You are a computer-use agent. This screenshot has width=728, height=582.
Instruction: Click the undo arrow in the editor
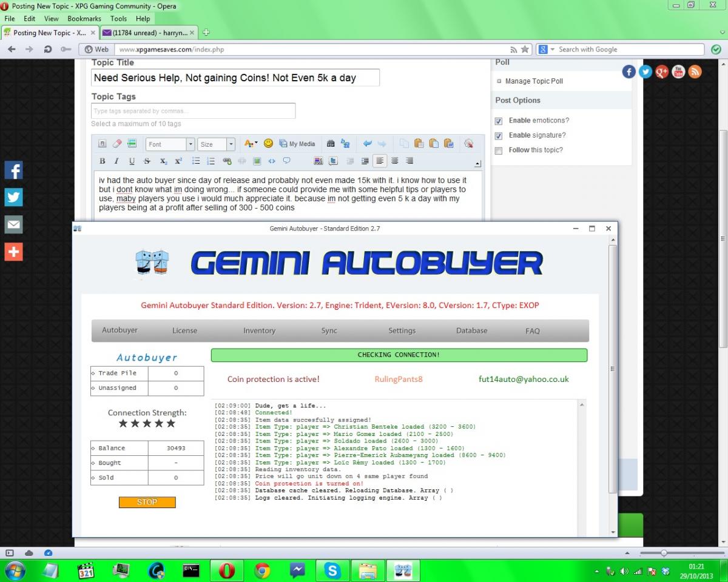click(367, 144)
